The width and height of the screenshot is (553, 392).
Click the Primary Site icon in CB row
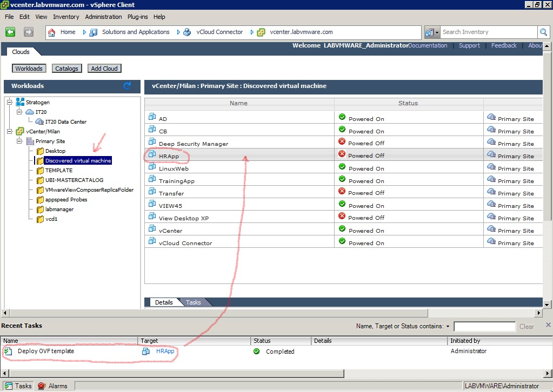coord(491,129)
